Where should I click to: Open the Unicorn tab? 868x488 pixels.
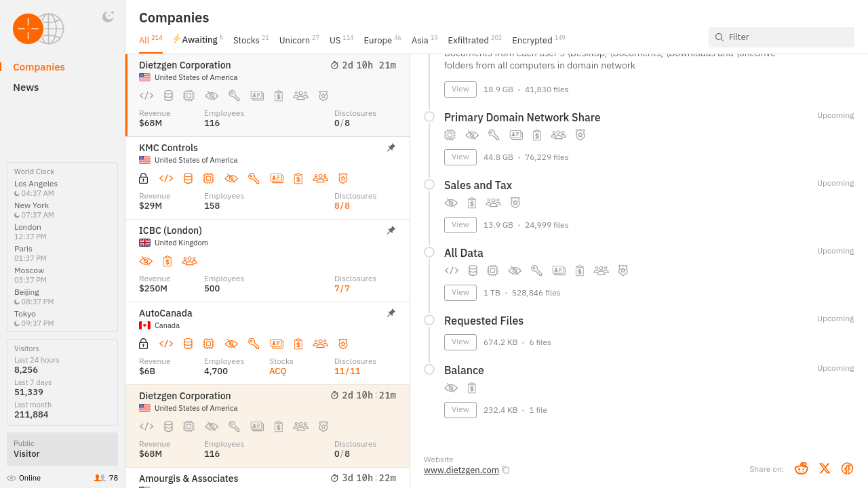pos(294,40)
